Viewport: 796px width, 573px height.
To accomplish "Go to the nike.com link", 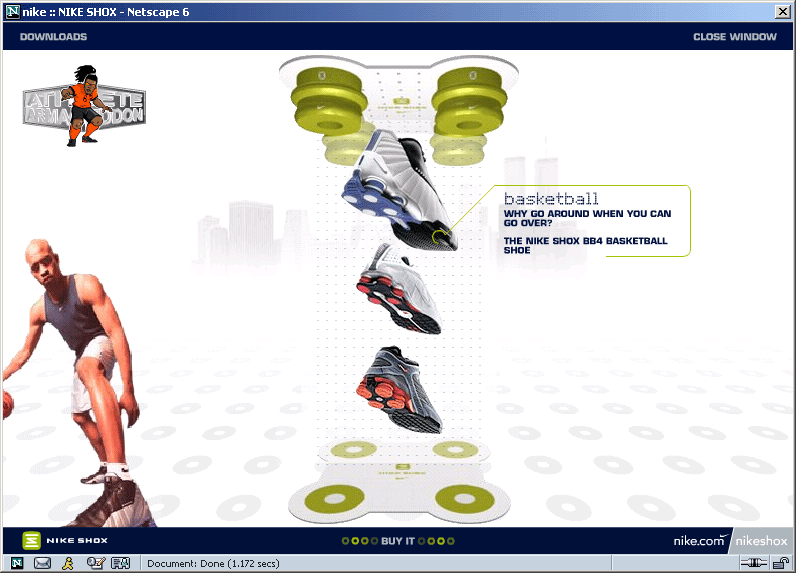I will [x=699, y=540].
